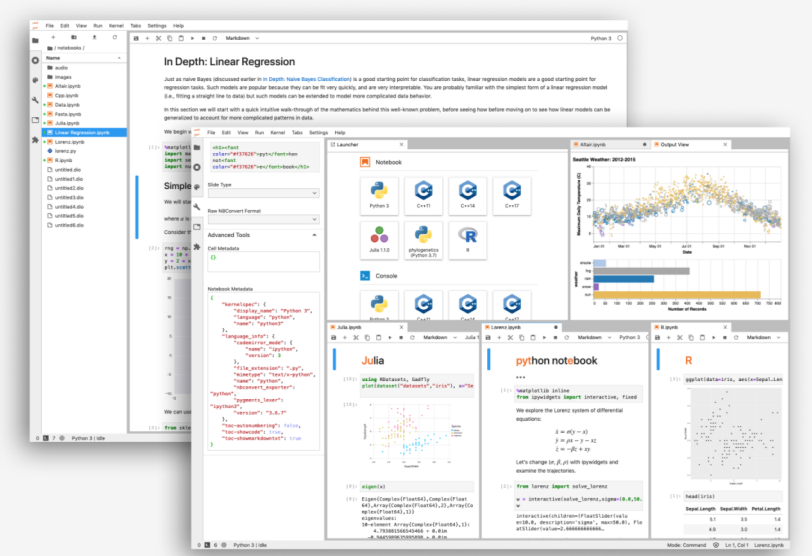This screenshot has height=556, width=812.
Task: Open the Markdown cell type dropdown in R.ipynb
Action: coord(763,338)
